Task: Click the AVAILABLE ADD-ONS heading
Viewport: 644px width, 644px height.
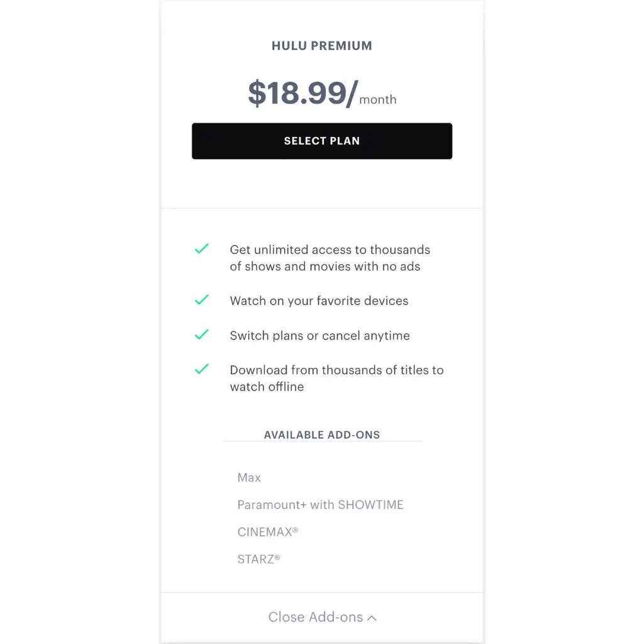Action: tap(321, 435)
